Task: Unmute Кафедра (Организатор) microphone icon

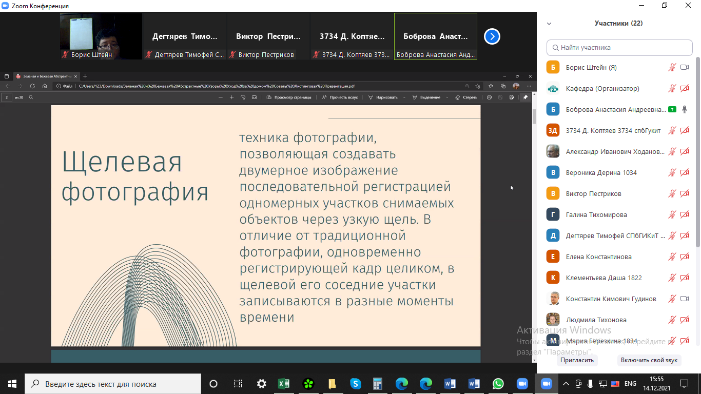Action: (x=672, y=89)
